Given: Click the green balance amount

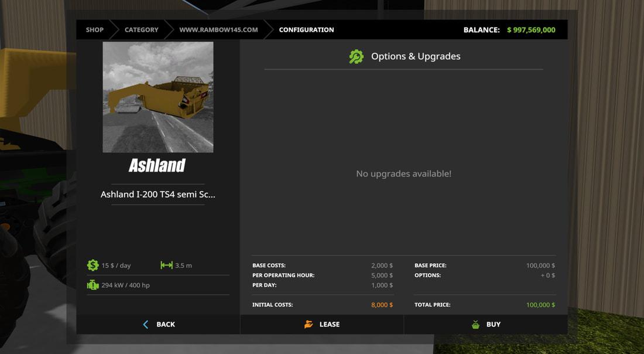Looking at the screenshot, I should [531, 30].
